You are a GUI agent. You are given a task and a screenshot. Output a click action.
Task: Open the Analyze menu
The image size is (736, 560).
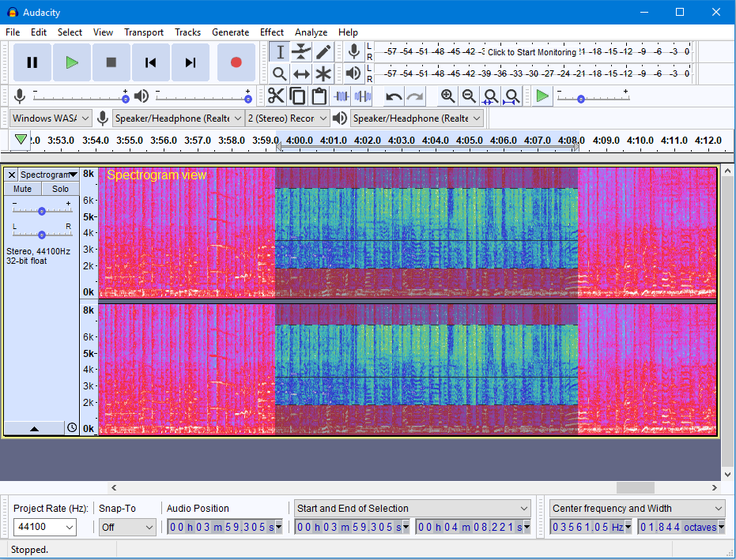pos(311,32)
